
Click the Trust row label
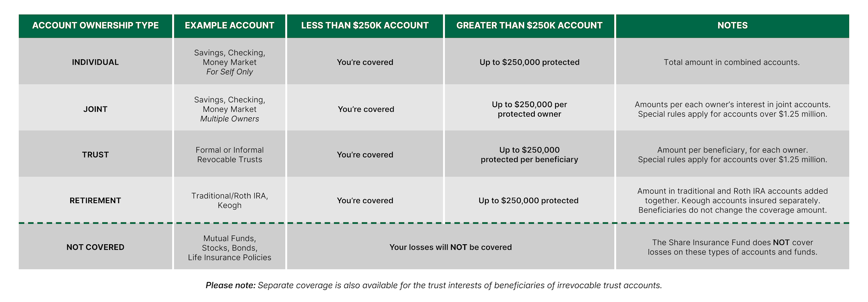pos(95,155)
